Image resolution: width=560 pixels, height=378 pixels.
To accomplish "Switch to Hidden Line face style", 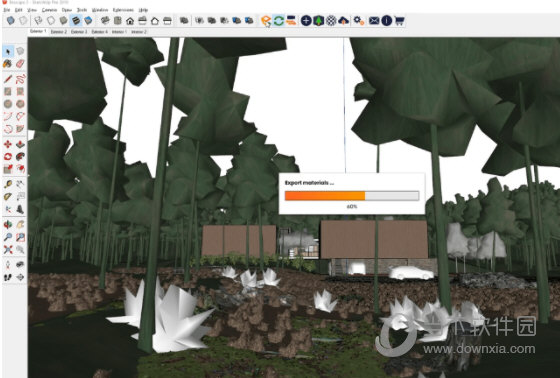I will click(51, 21).
